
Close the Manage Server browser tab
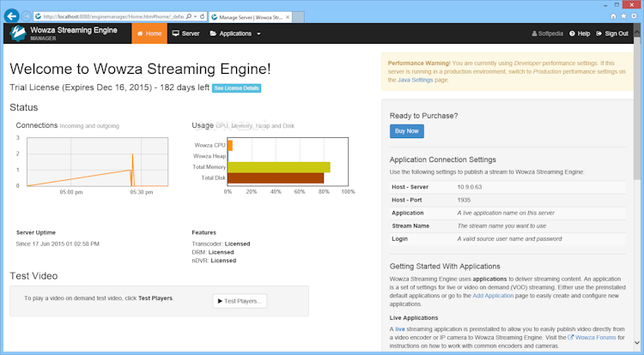288,17
